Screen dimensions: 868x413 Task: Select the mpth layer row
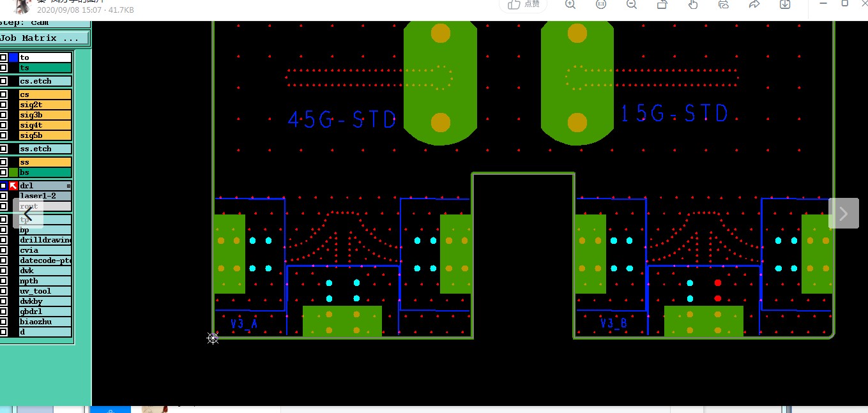45,281
